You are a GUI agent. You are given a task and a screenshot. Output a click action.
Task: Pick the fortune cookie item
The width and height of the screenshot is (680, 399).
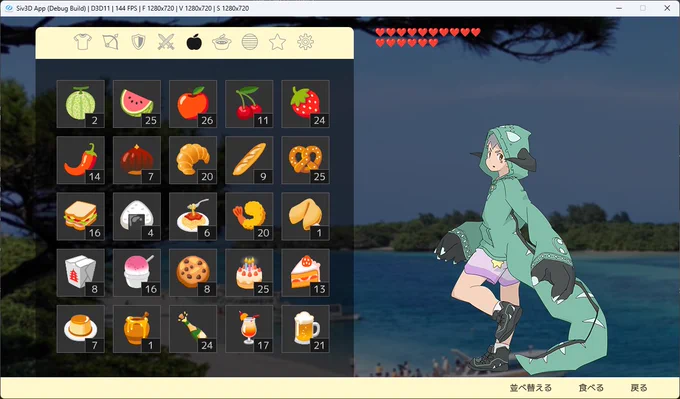click(306, 216)
